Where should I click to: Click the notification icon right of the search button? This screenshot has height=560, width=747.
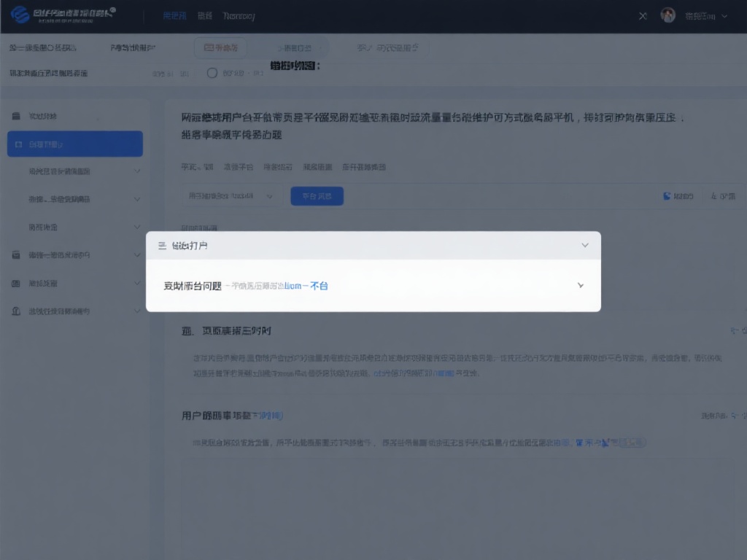(666, 195)
